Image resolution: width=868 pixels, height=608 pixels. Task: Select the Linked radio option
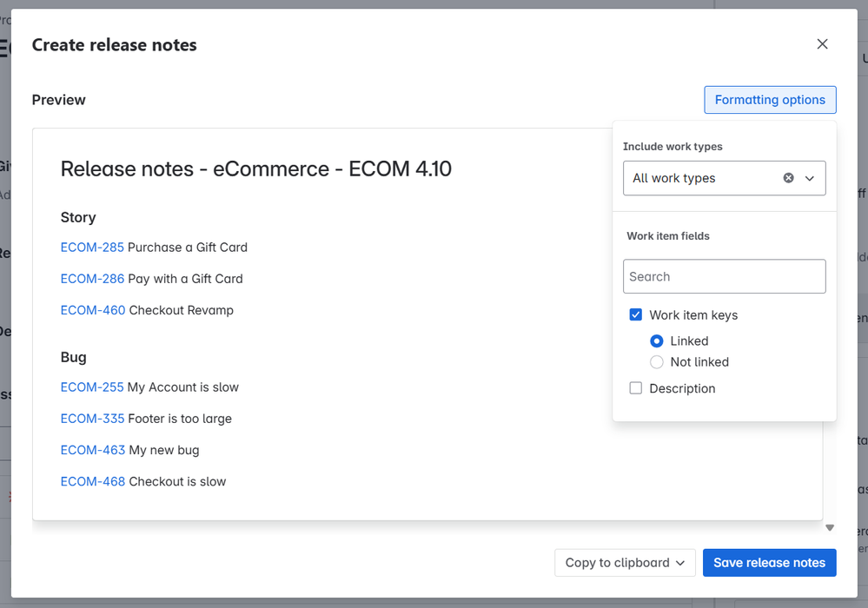click(x=657, y=341)
